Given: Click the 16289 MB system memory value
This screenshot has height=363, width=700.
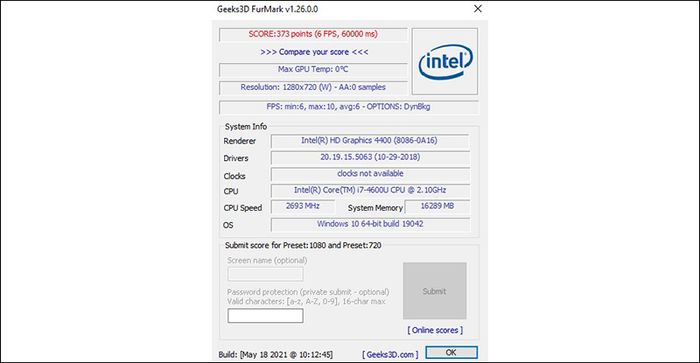Looking at the screenshot, I should click(437, 206).
